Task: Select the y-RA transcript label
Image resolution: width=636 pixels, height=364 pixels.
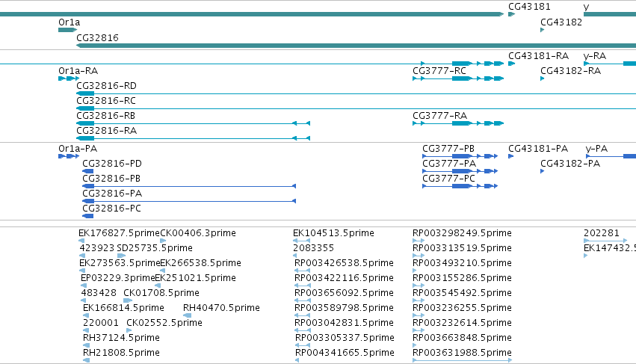Action: [595, 56]
